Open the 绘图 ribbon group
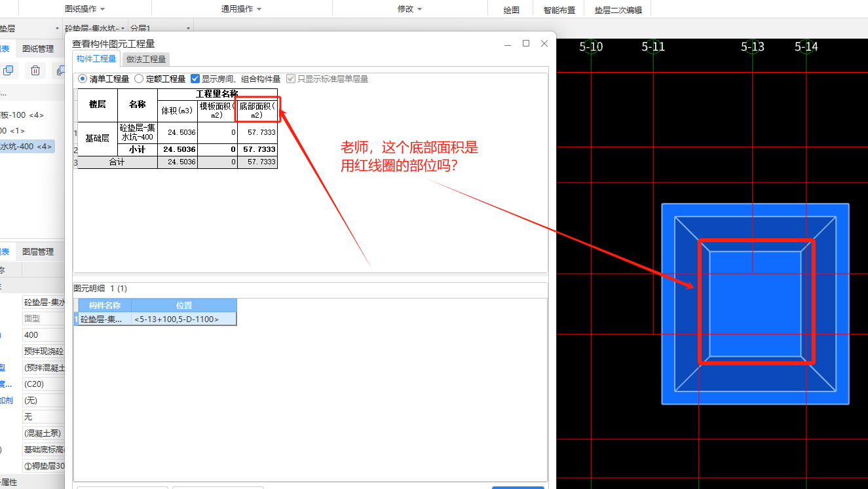Image resolution: width=868 pixels, height=489 pixels. pos(512,10)
